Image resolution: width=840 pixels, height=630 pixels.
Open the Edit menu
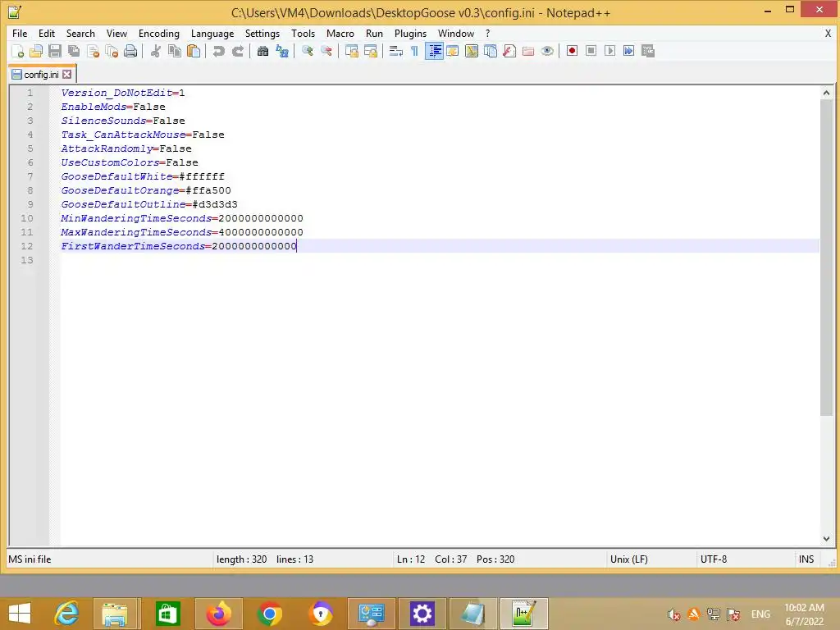tap(47, 33)
